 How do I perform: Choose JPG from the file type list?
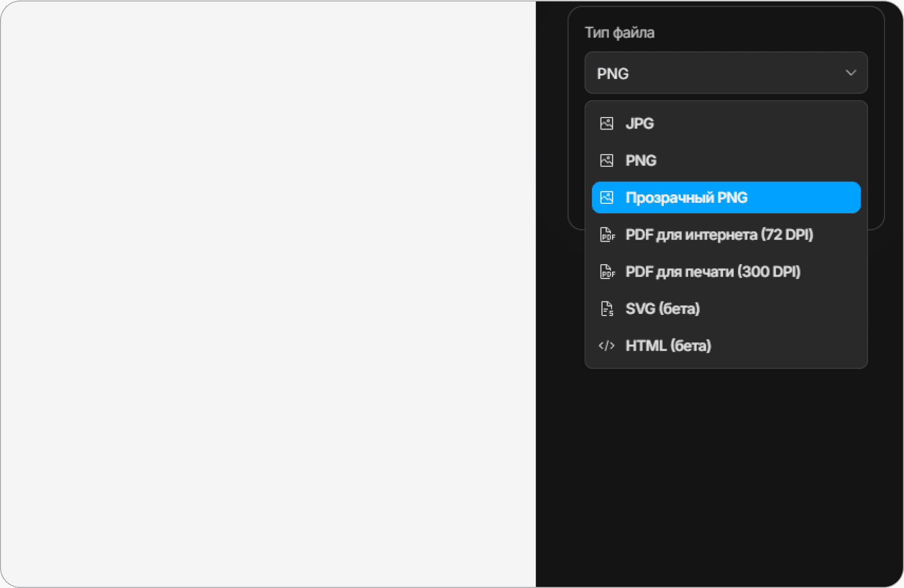coord(726,123)
